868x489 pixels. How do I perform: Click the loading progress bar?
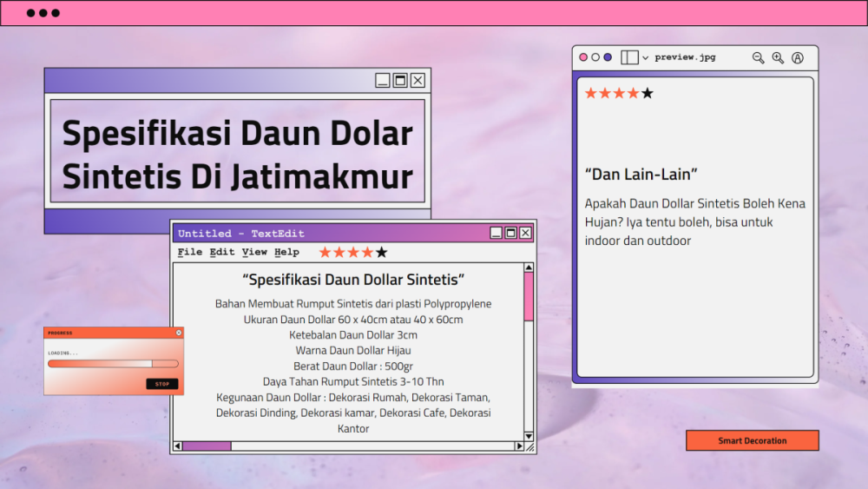(x=113, y=364)
